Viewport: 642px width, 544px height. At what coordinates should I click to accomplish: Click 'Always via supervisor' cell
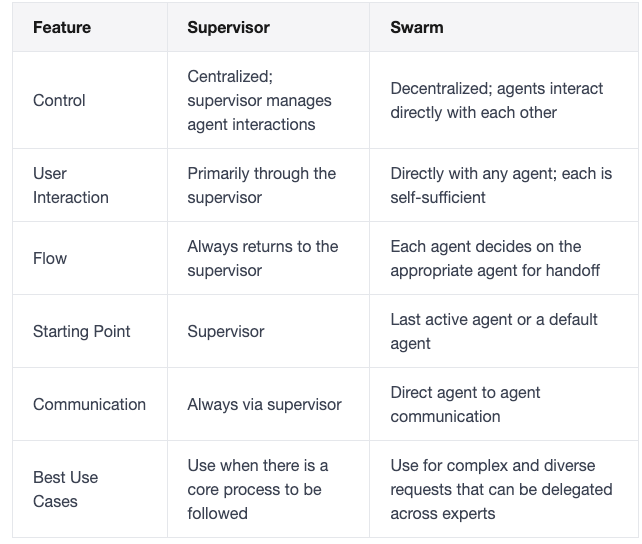coord(264,404)
